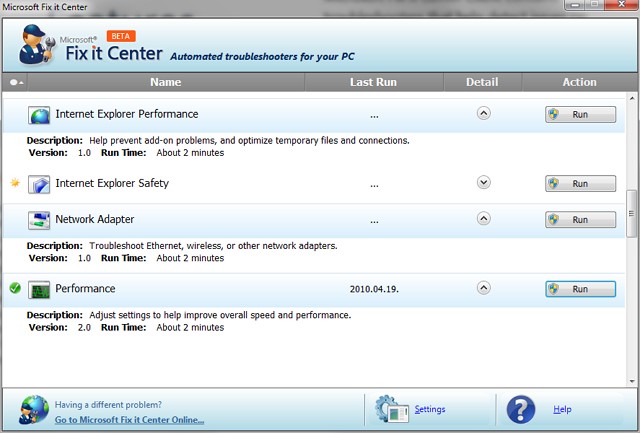640x433 pixels.
Task: Run Internet Explorer Safety troubleshooter
Action: point(580,184)
